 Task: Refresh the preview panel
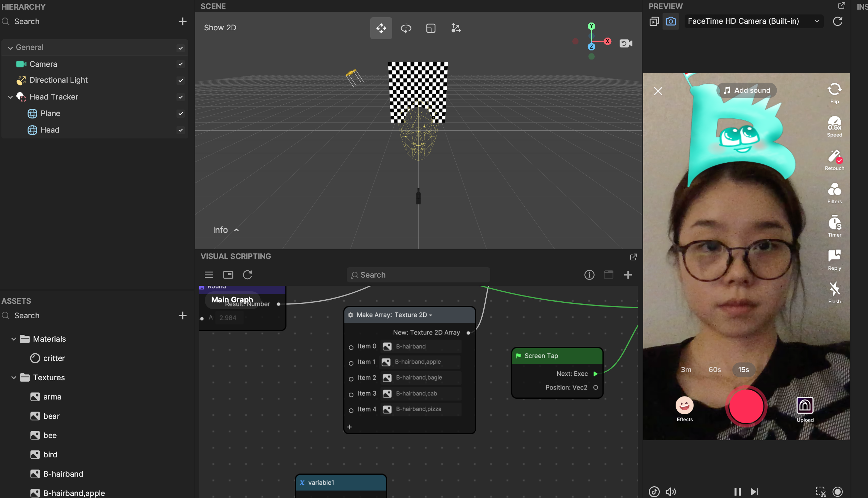(x=837, y=21)
